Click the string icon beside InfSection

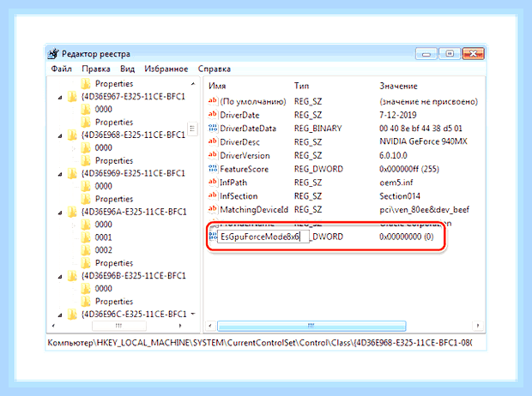click(213, 196)
